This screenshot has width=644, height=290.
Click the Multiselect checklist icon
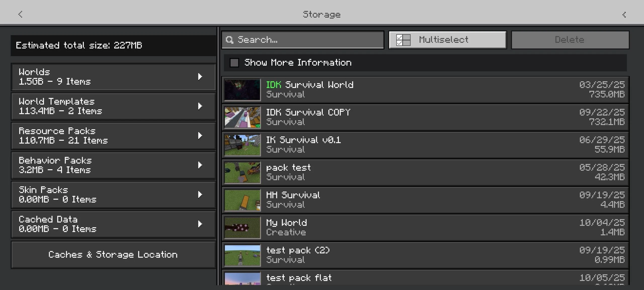click(403, 40)
